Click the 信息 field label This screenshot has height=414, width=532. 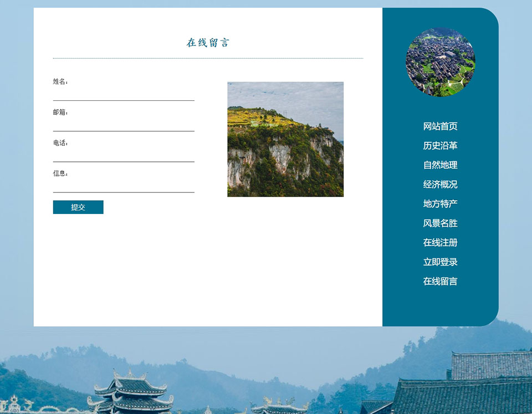(60, 173)
